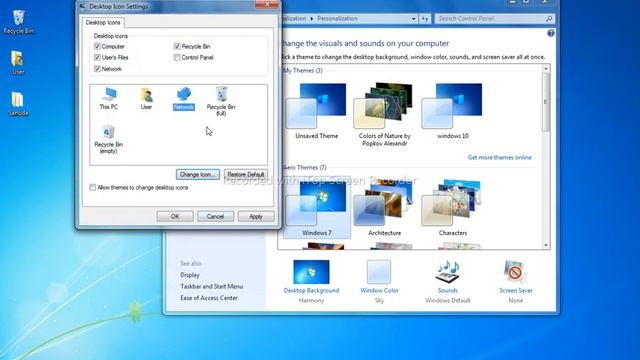640x360 pixels.
Task: Open Get more themes online link
Action: pyautogui.click(x=500, y=158)
